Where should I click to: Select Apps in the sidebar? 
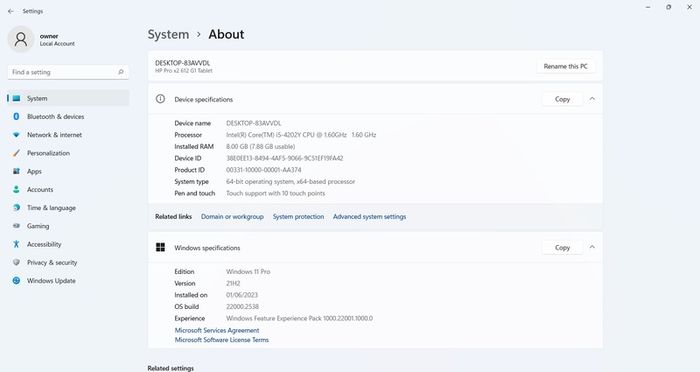[x=68, y=171]
